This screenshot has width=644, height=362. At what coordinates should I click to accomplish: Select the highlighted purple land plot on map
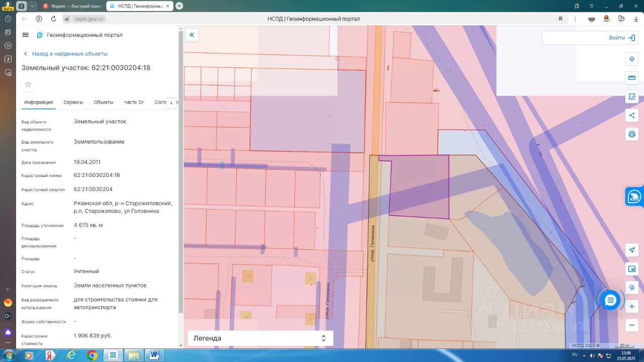[x=420, y=187]
